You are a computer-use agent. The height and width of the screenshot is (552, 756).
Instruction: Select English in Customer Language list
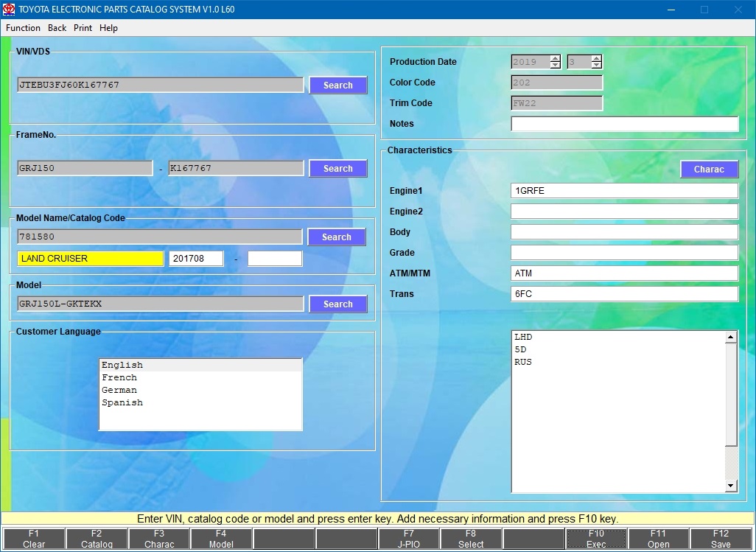pyautogui.click(x=200, y=365)
